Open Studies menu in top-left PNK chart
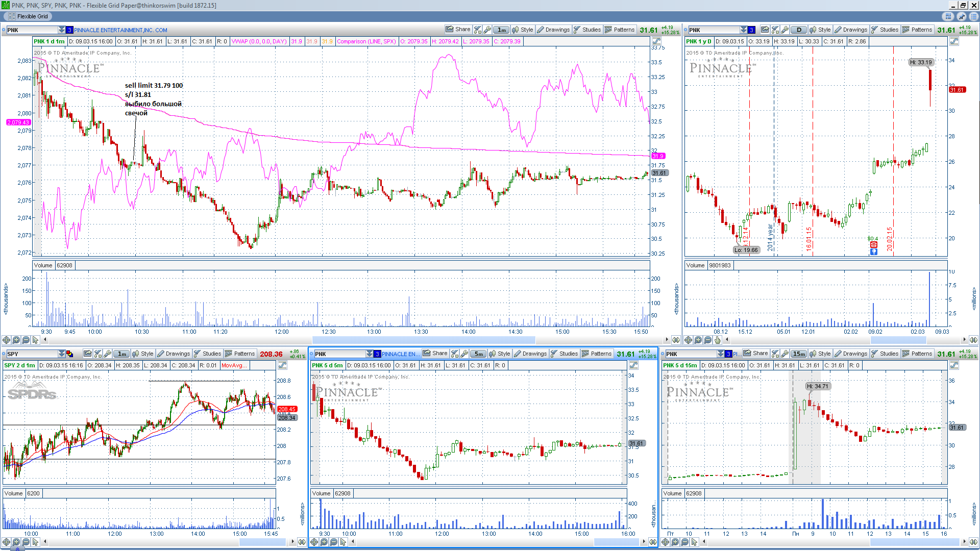The width and height of the screenshot is (980, 551). 587,30
